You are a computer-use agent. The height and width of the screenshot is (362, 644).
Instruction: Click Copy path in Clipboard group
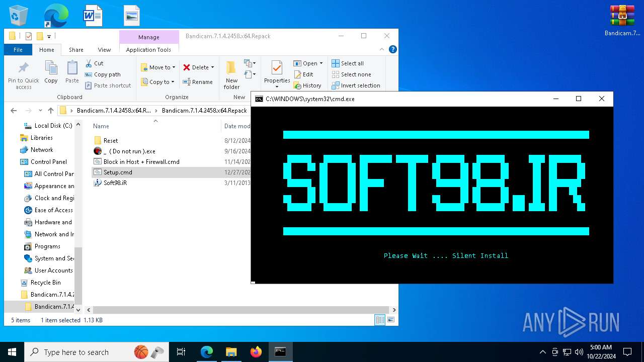(x=103, y=74)
